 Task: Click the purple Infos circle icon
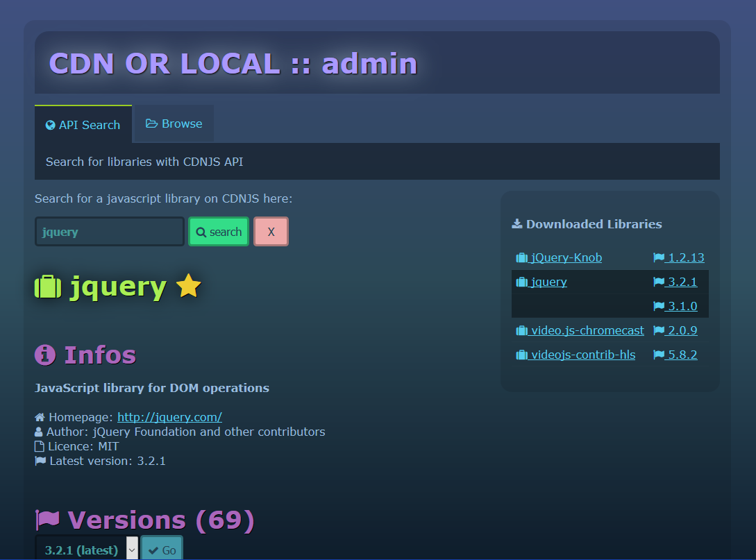tap(45, 355)
